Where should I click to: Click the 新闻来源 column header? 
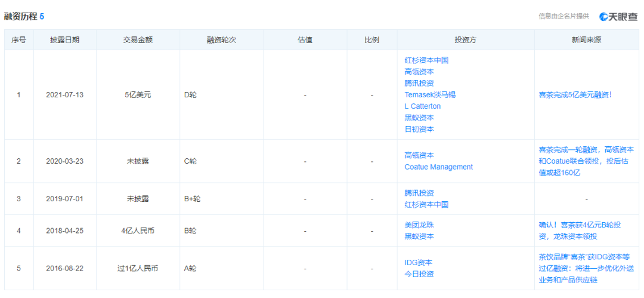(586, 40)
